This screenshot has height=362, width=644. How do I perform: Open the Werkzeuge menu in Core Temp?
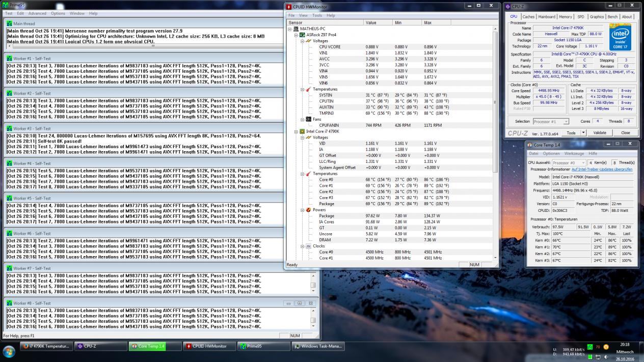click(x=574, y=153)
